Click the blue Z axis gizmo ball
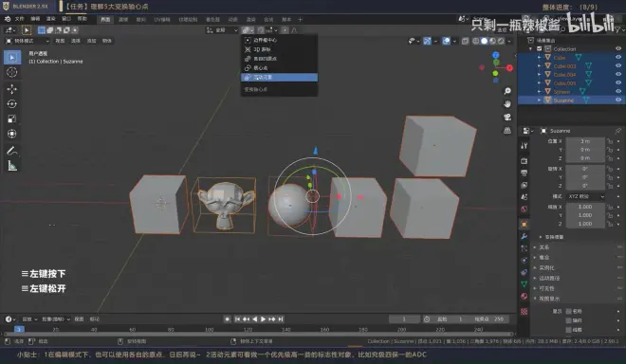 [x=496, y=55]
